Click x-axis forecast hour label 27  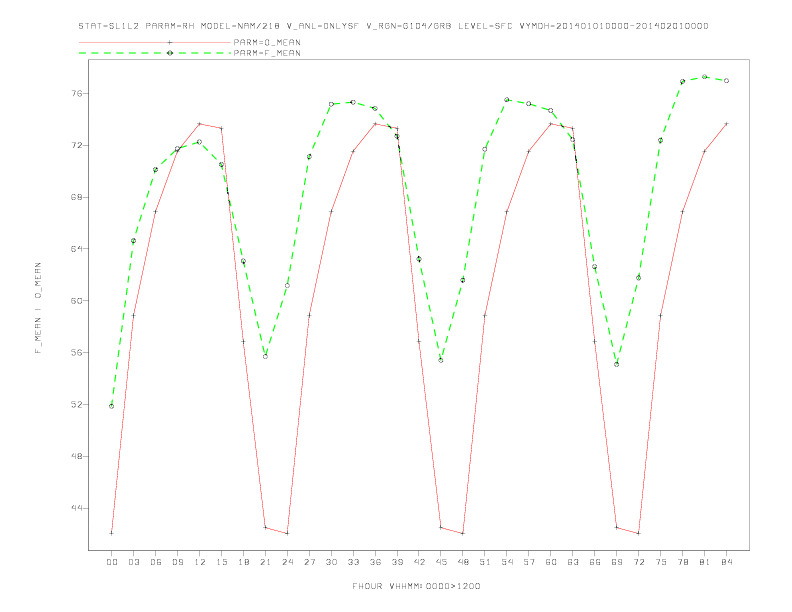tap(309, 562)
